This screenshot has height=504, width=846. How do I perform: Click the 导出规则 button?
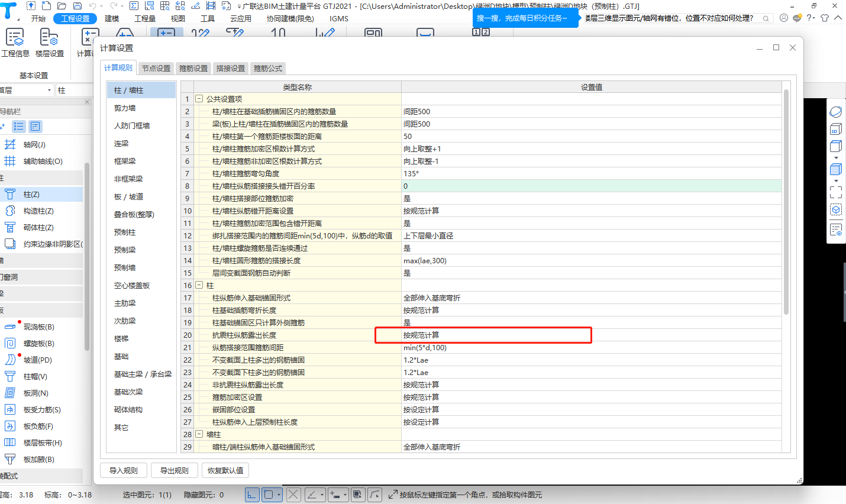click(x=175, y=470)
